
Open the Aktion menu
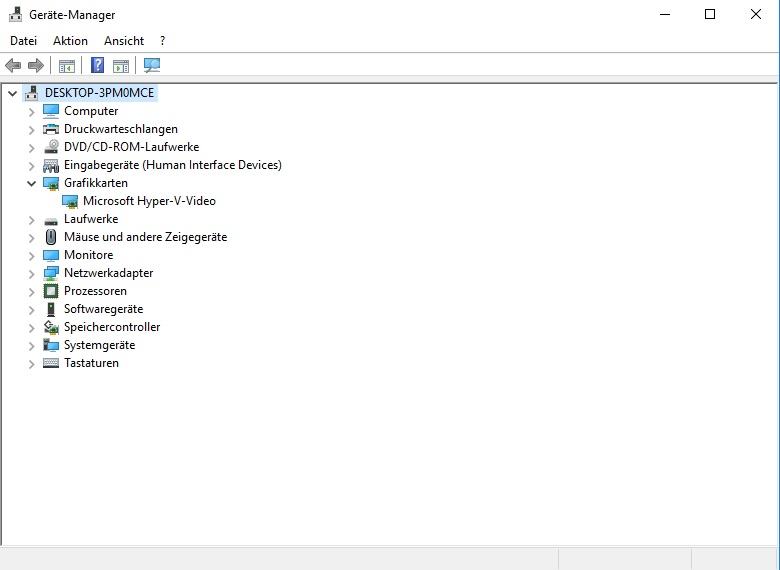click(x=70, y=41)
